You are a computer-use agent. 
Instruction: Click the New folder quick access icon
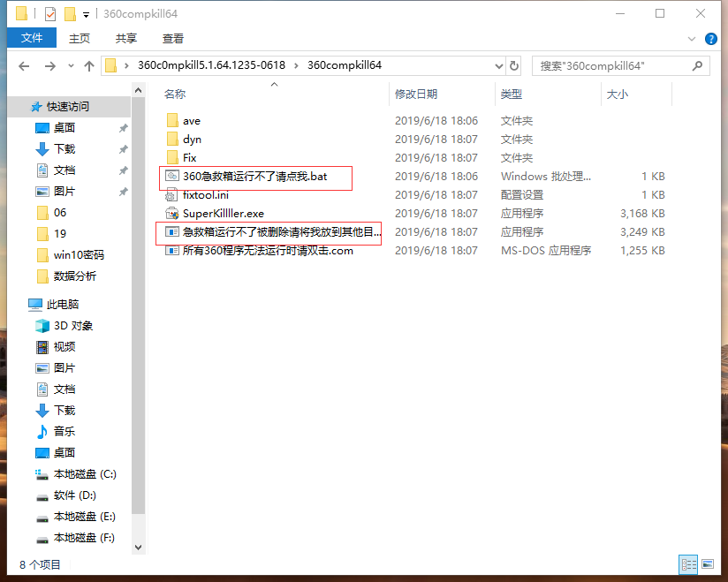point(70,14)
